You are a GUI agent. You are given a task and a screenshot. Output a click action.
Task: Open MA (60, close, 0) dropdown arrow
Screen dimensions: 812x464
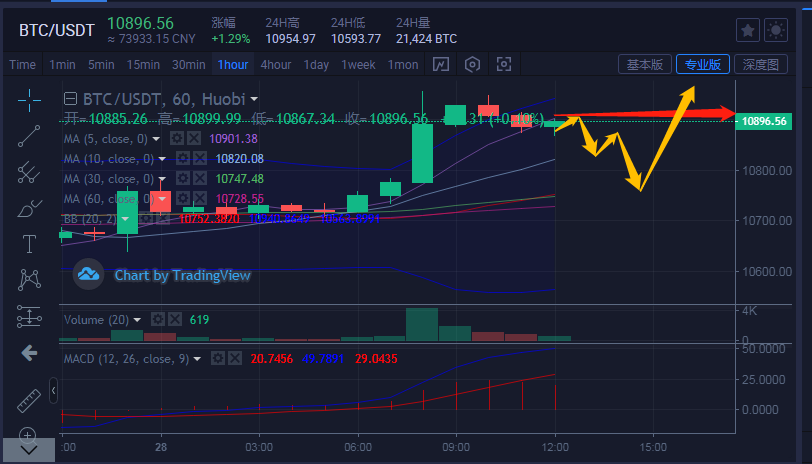[x=162, y=199]
